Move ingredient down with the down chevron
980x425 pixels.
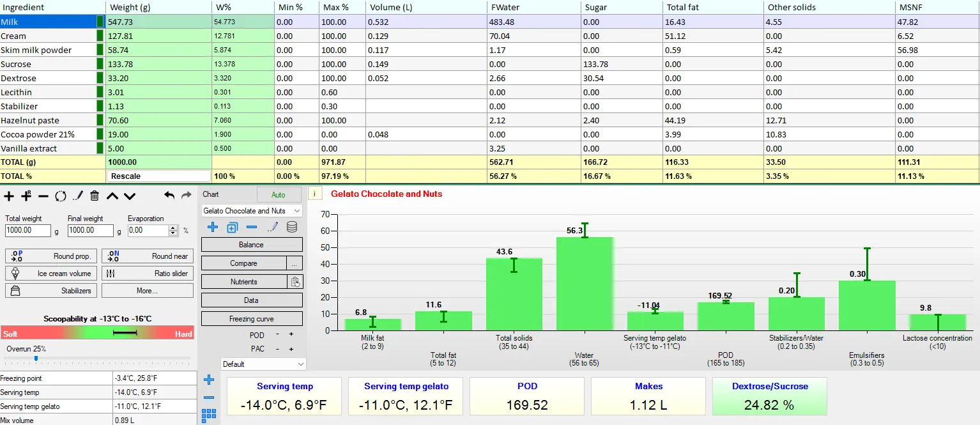(x=130, y=196)
